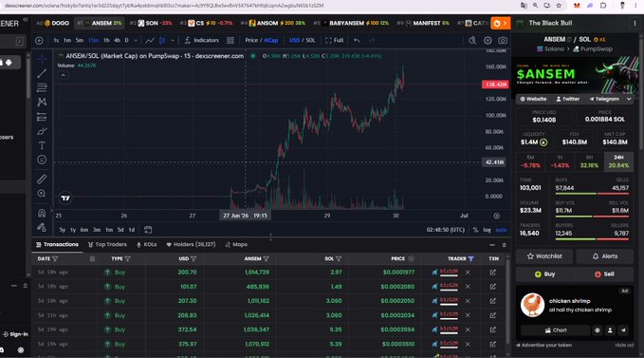Set chart range to 5y
The width and height of the screenshot is (644, 358).
coord(62,230)
